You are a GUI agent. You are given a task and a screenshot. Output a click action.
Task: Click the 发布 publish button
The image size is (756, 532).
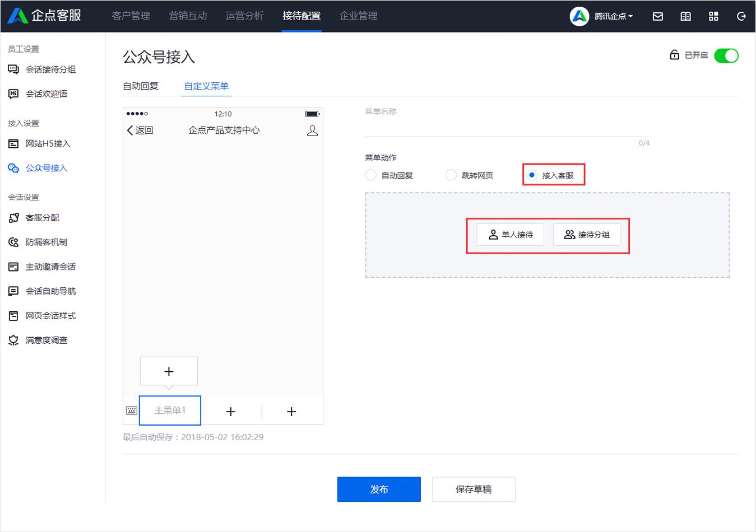pyautogui.click(x=379, y=489)
